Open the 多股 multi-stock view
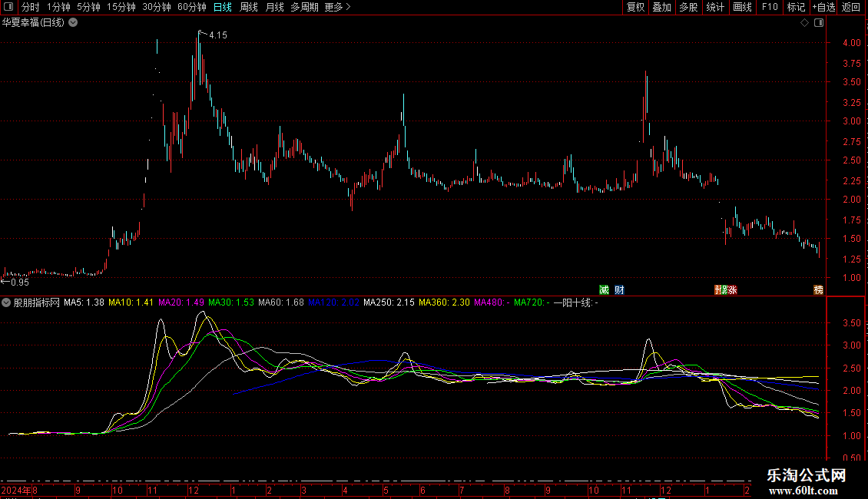 (689, 7)
